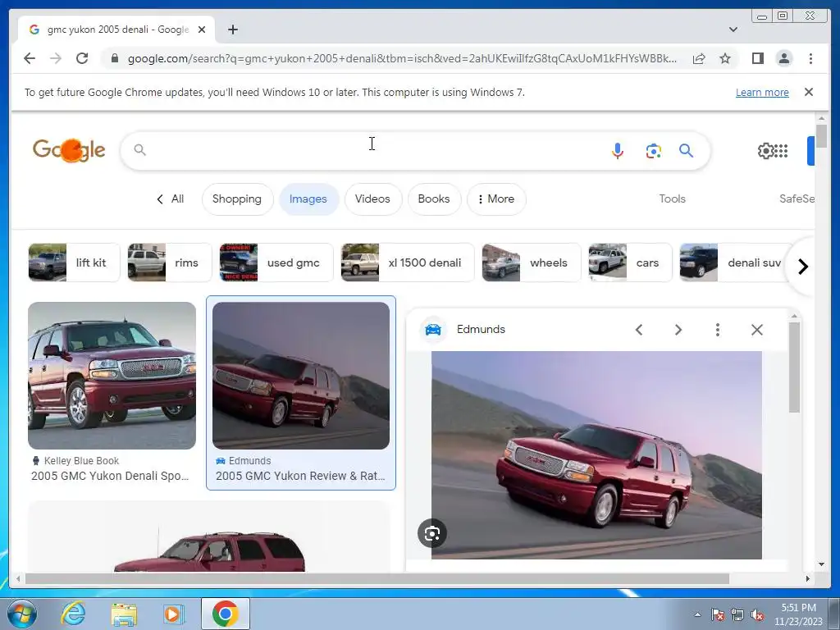Search by image with Google Lens

tap(653, 151)
